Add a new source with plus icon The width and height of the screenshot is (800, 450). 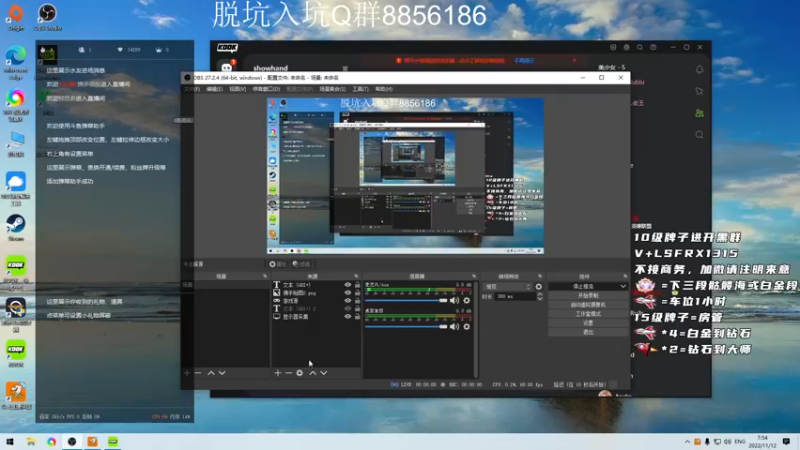[278, 373]
